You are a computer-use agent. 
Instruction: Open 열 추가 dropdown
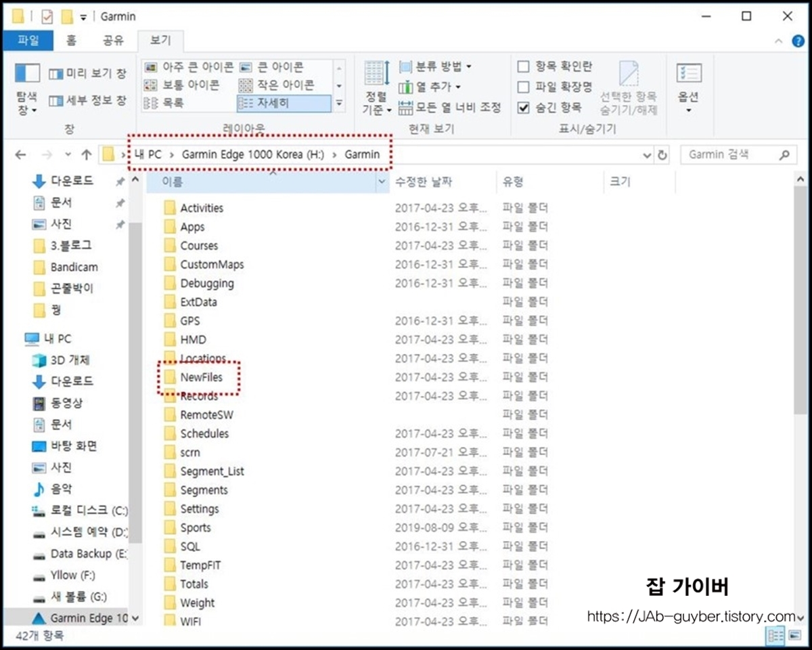pyautogui.click(x=430, y=87)
